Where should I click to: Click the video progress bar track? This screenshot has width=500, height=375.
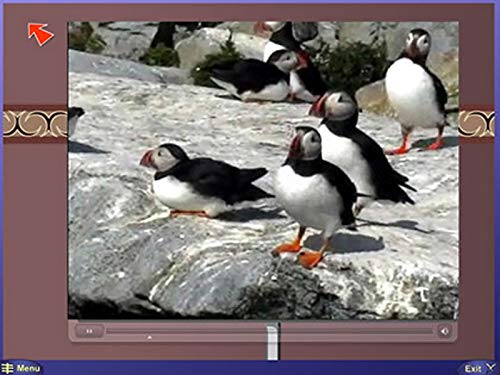click(269, 331)
